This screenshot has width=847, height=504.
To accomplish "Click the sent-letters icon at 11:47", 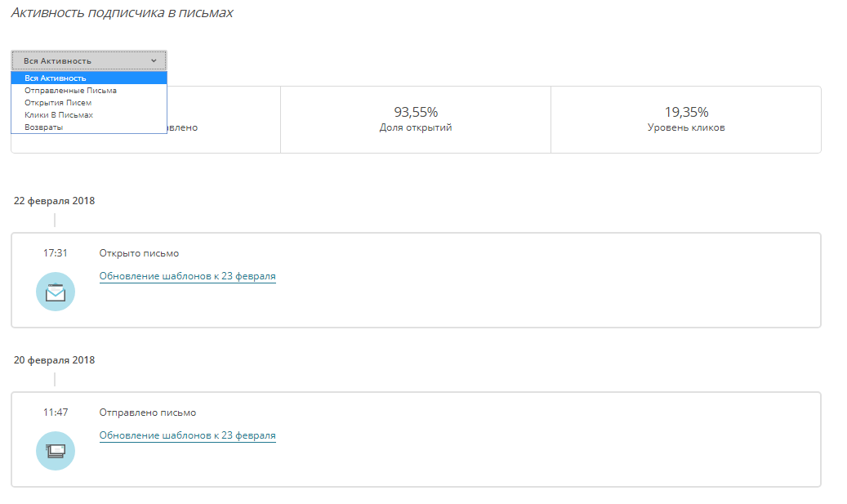I will tap(56, 451).
